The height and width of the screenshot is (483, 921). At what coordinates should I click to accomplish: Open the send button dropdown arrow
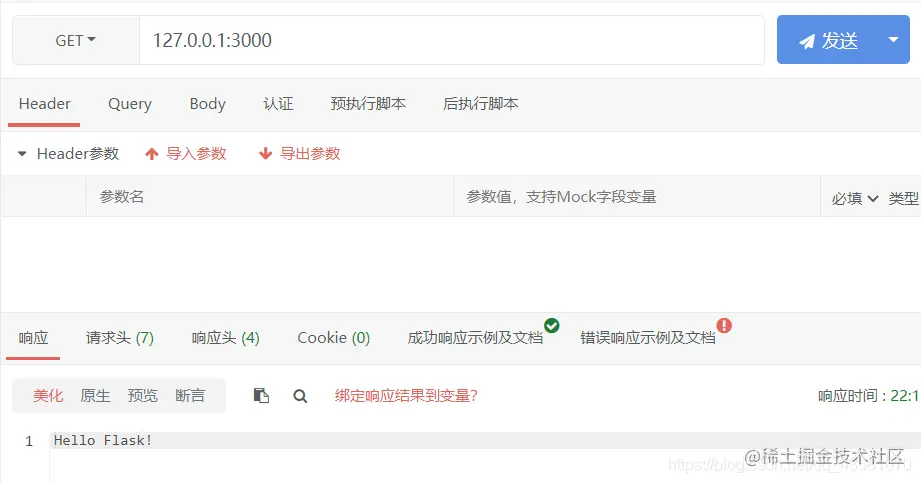point(893,40)
